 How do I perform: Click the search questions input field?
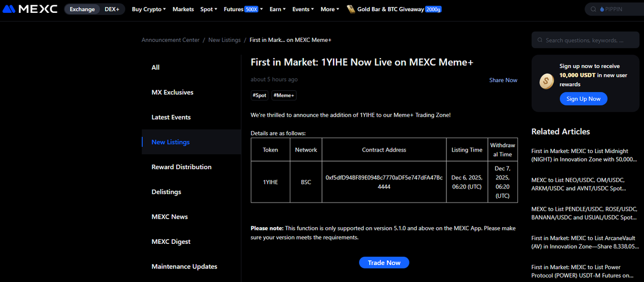click(x=585, y=40)
